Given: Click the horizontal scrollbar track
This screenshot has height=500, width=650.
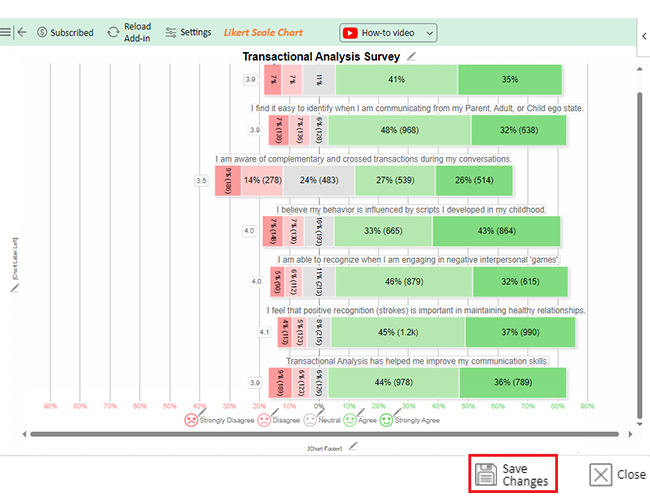Looking at the screenshot, I should pyautogui.click(x=325, y=434).
